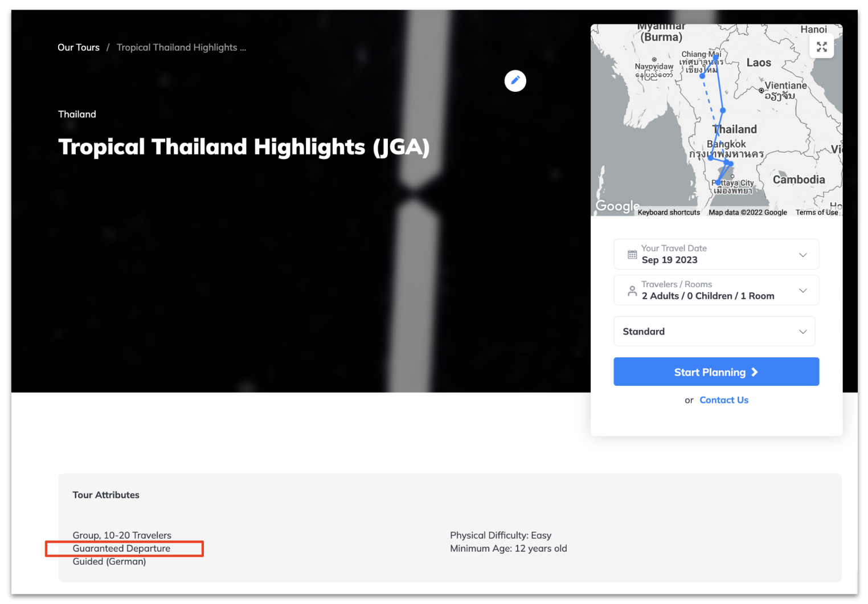Click the pencil edit icon

[x=515, y=81]
